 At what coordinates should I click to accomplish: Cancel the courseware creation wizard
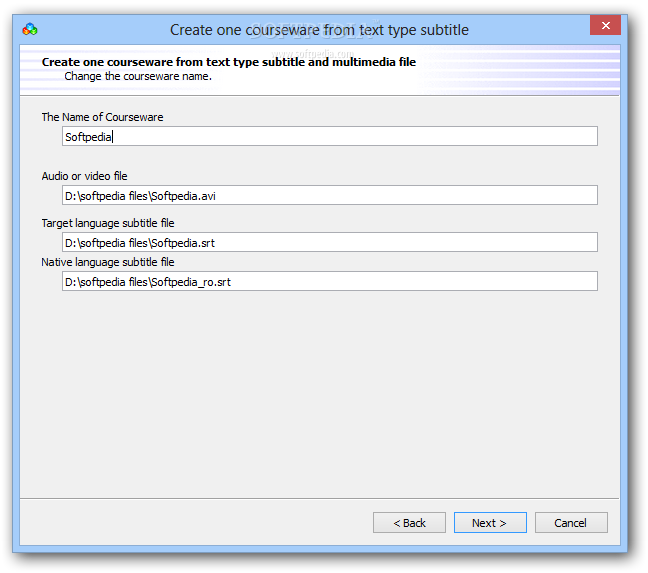pyautogui.click(x=571, y=523)
